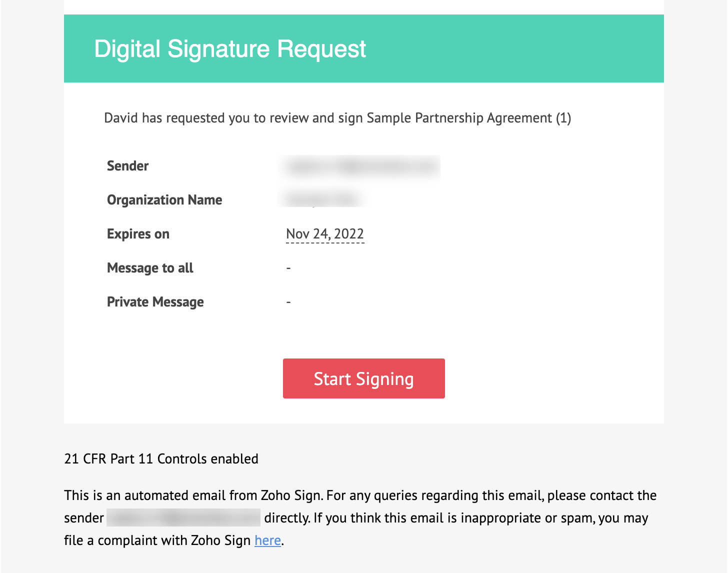This screenshot has height=573, width=728.
Task: Click the Digital Signature Request heading
Action: (x=230, y=49)
